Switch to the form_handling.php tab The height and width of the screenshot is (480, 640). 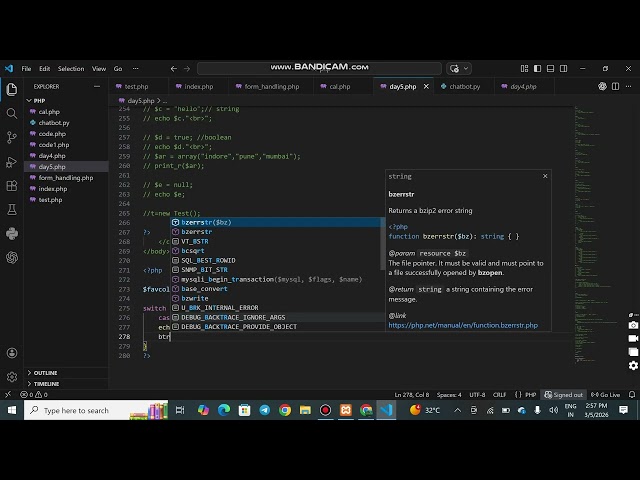[x=271, y=87]
